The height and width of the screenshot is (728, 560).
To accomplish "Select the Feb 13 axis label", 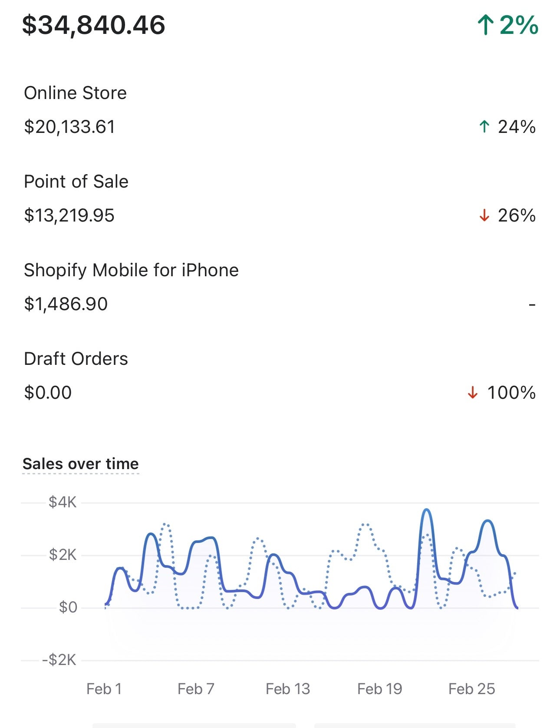I will (x=288, y=689).
